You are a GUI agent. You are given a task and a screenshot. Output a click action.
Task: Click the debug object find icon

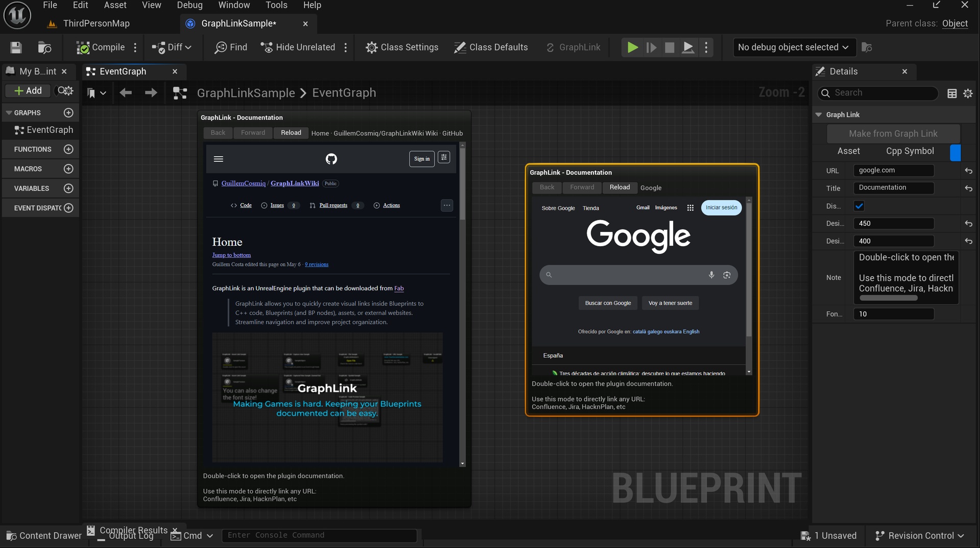[867, 47]
